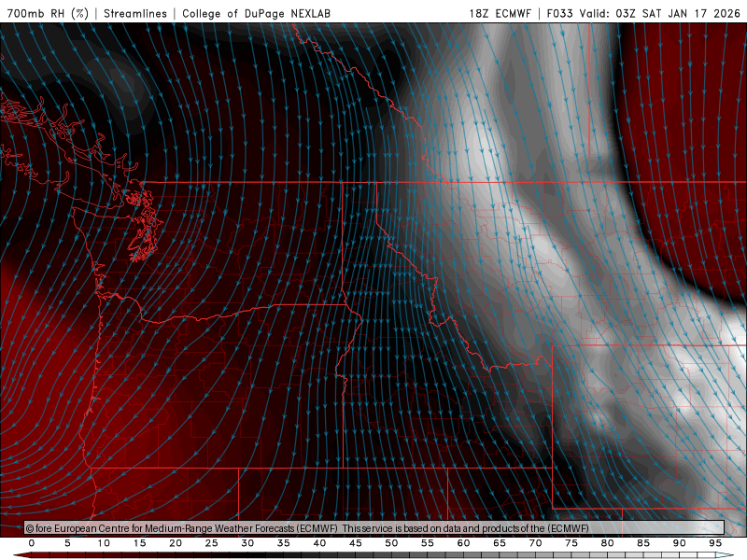Click the "40" colorbar scale label
The width and height of the screenshot is (747, 560).
pyautogui.click(x=319, y=543)
